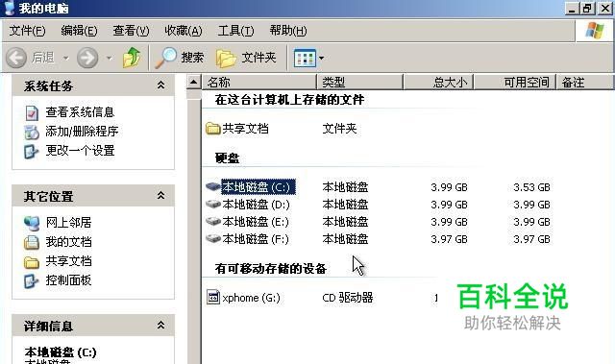Open the 查看(V) menu
Viewport: 615px width, 364px height.
pyautogui.click(x=131, y=31)
